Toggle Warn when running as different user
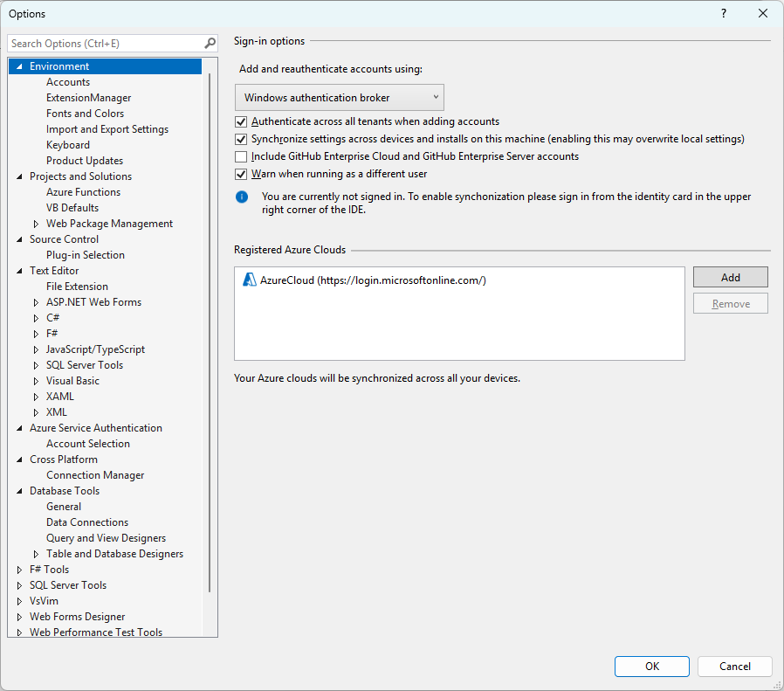Viewport: 784px width, 691px height. [241, 174]
